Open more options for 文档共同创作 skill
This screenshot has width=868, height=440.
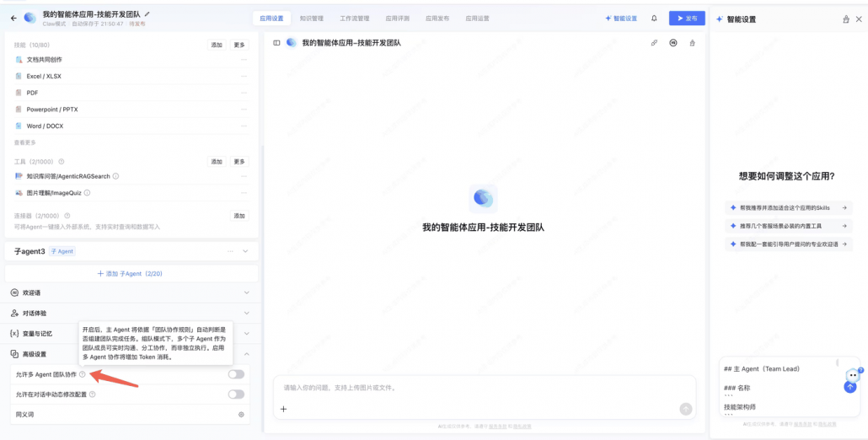pyautogui.click(x=244, y=60)
